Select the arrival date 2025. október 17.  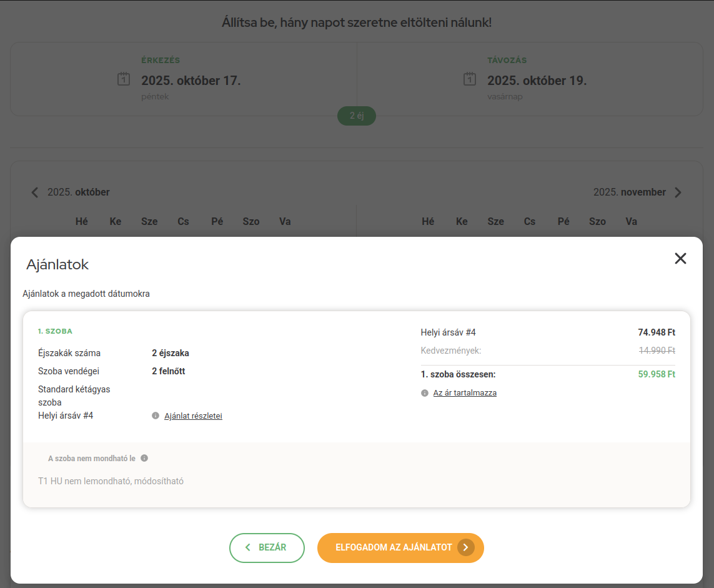(x=191, y=81)
